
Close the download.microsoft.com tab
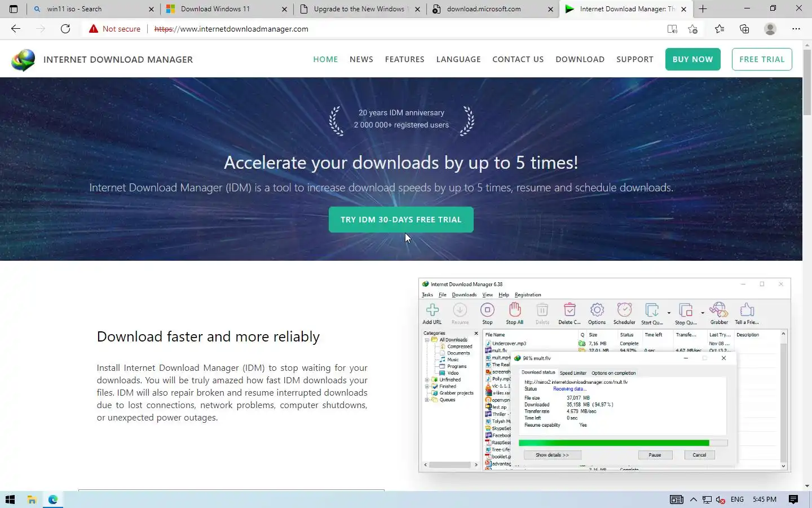(x=550, y=9)
